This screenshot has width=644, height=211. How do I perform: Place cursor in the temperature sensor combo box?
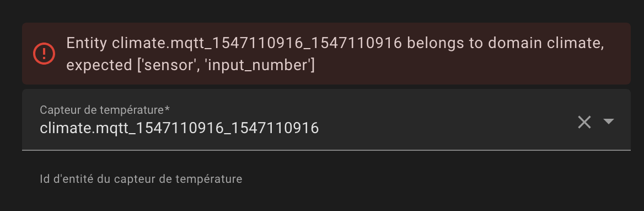coord(326,120)
